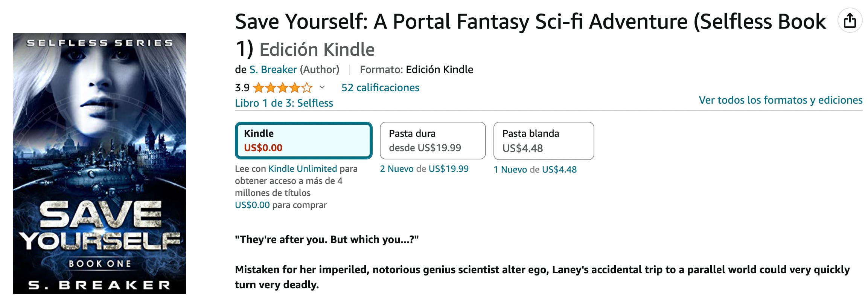The image size is (868, 303).
Task: View the 52 calificaciones reviews
Action: click(380, 88)
